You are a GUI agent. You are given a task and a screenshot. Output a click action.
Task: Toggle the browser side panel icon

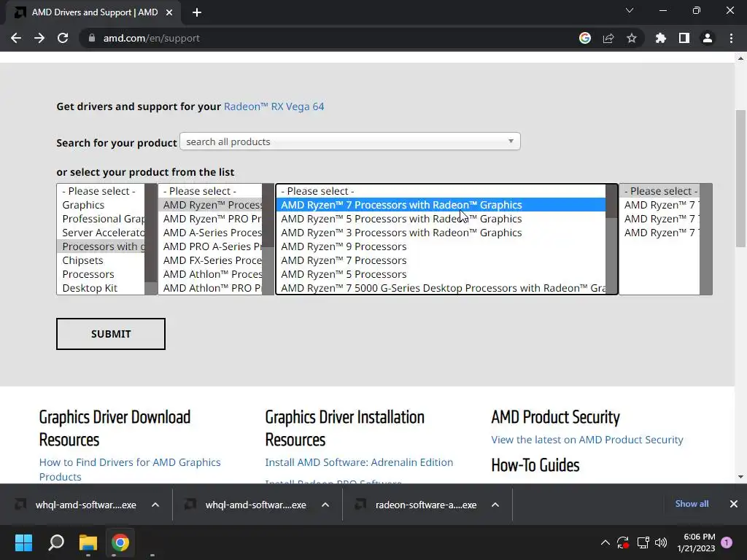point(684,38)
